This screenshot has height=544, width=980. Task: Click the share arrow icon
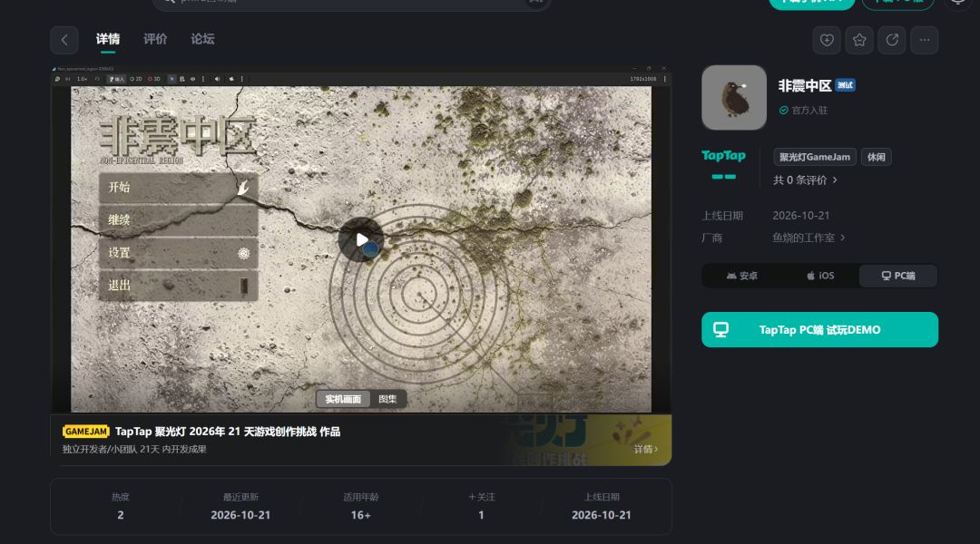pyautogui.click(x=892, y=40)
